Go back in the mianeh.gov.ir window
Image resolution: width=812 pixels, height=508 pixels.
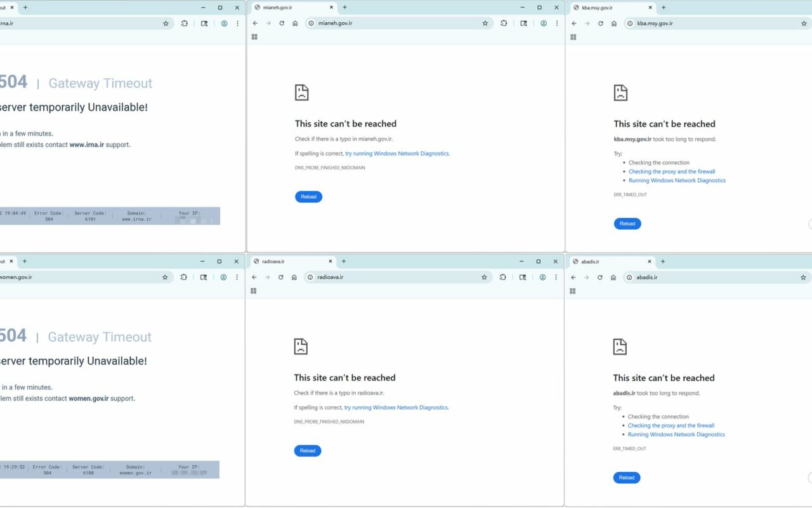tap(255, 23)
